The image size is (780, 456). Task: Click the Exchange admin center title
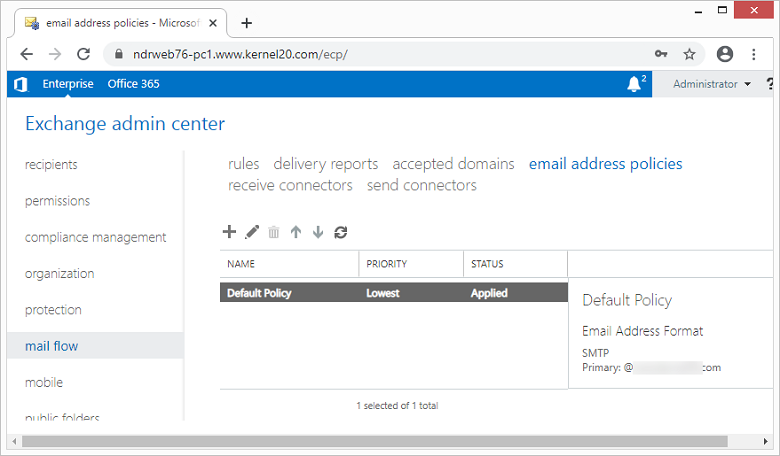(x=125, y=124)
